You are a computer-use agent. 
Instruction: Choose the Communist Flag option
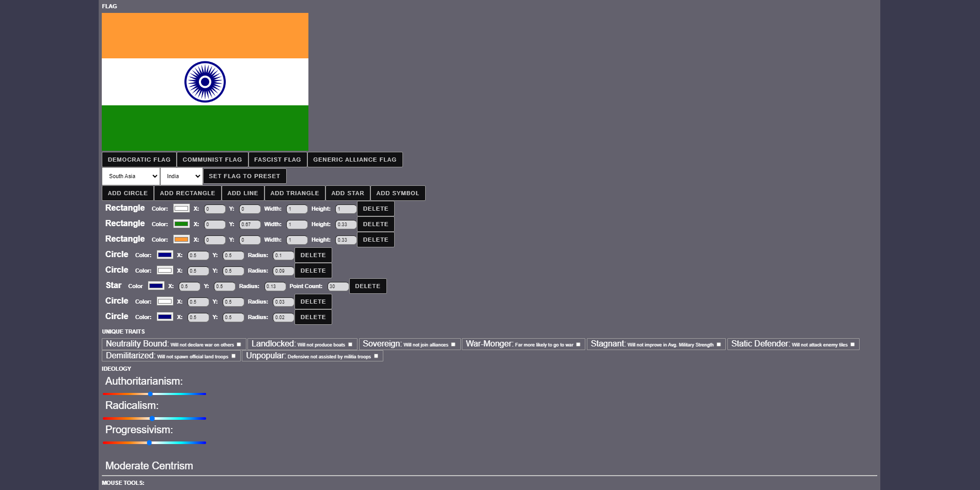point(212,160)
